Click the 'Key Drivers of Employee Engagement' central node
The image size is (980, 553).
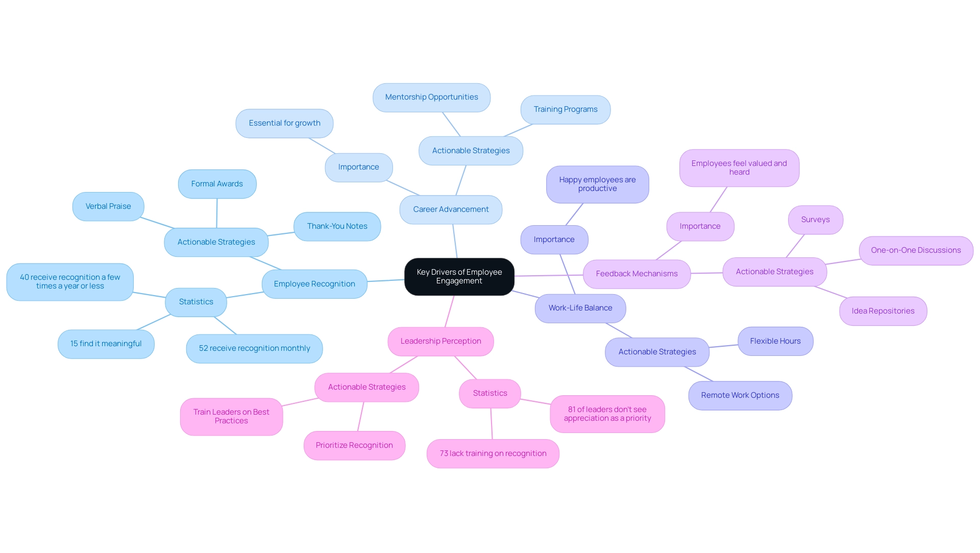click(x=460, y=276)
